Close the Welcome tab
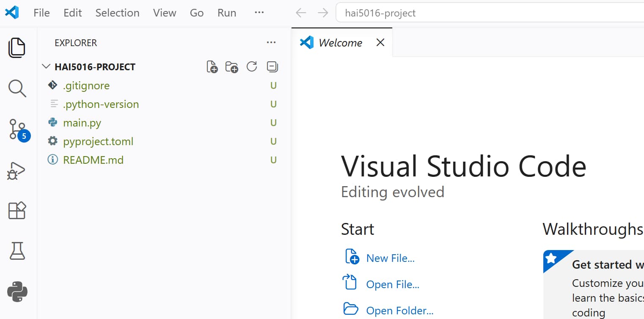The image size is (644, 319). (380, 42)
